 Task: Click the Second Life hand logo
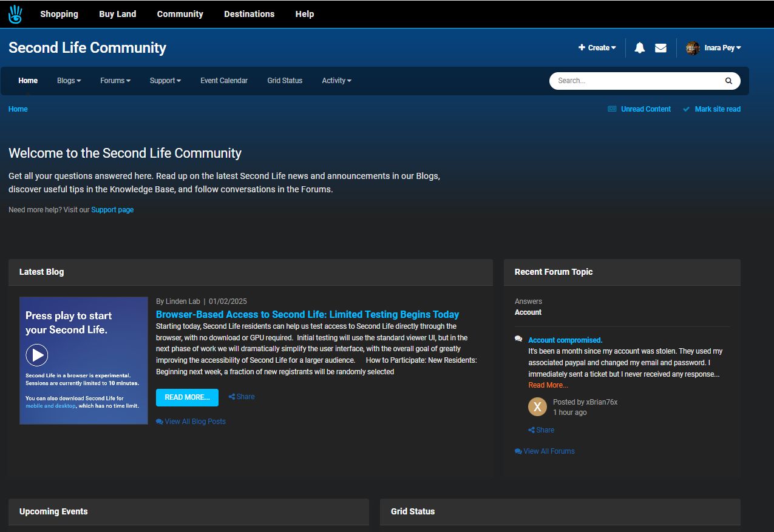[15, 14]
